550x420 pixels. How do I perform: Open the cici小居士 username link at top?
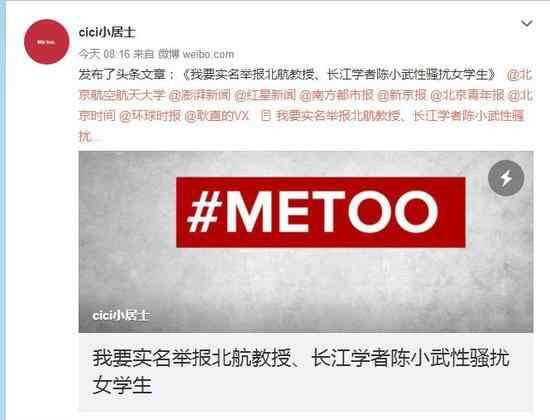point(107,33)
